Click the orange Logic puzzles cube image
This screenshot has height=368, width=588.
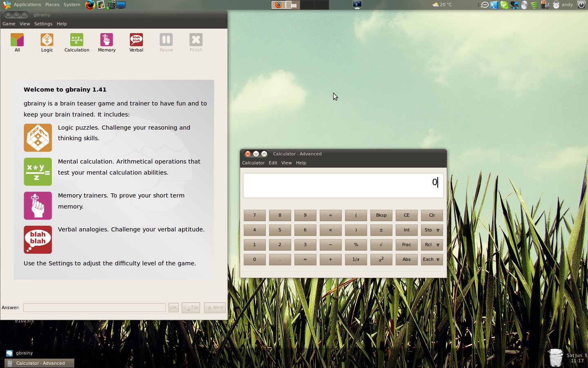38,138
